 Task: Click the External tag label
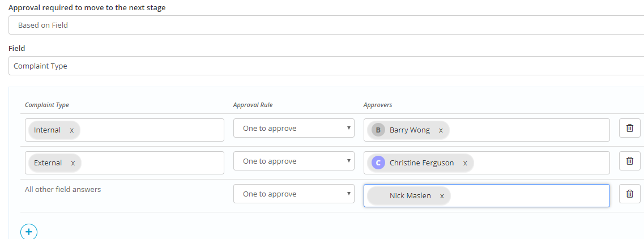(x=48, y=163)
